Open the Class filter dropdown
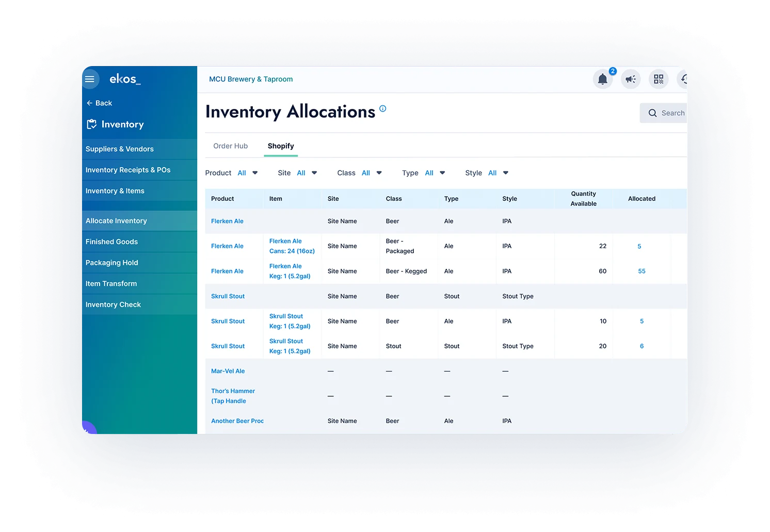This screenshot has width=770, height=532. pos(379,173)
